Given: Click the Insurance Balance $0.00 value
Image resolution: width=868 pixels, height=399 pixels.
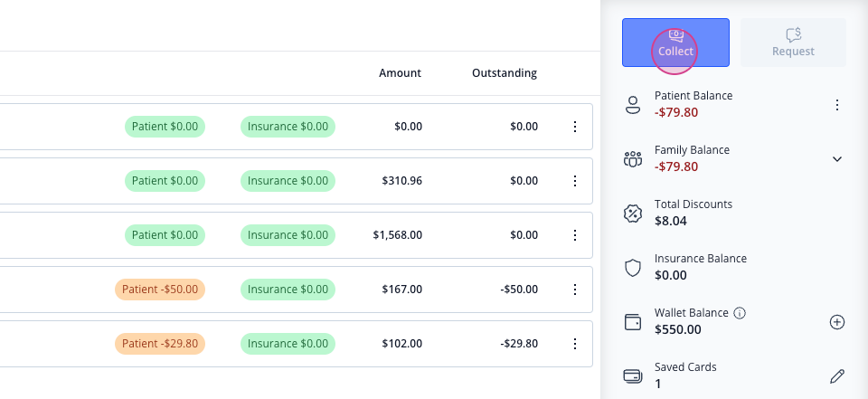Looking at the screenshot, I should 670,275.
